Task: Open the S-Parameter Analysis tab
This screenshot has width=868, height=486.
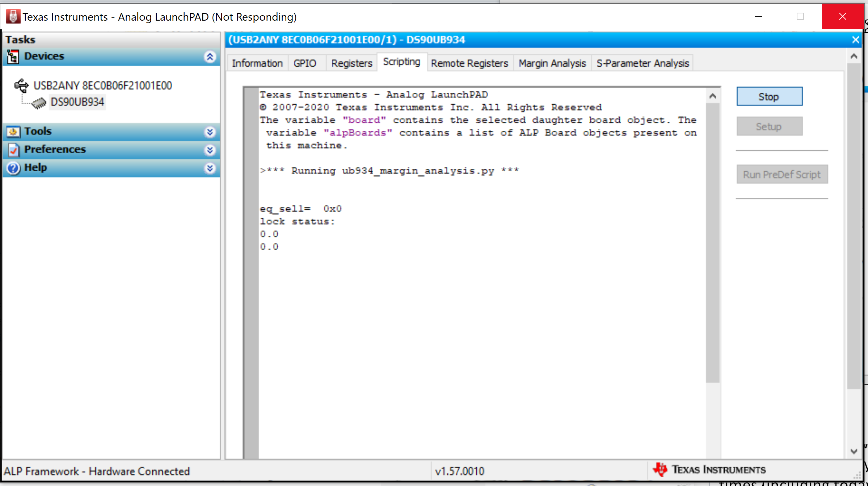Action: tap(642, 63)
